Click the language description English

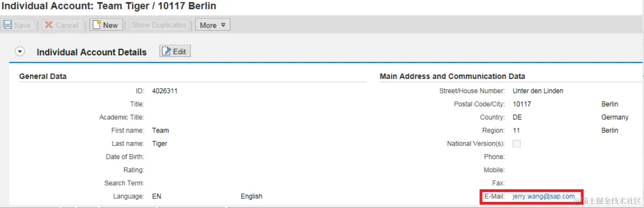click(251, 196)
